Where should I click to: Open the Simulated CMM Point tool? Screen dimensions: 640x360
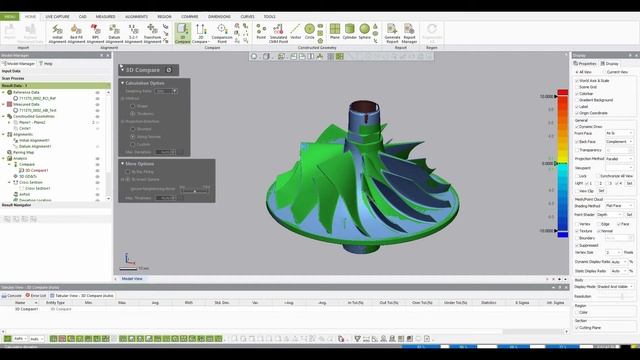pos(278,33)
